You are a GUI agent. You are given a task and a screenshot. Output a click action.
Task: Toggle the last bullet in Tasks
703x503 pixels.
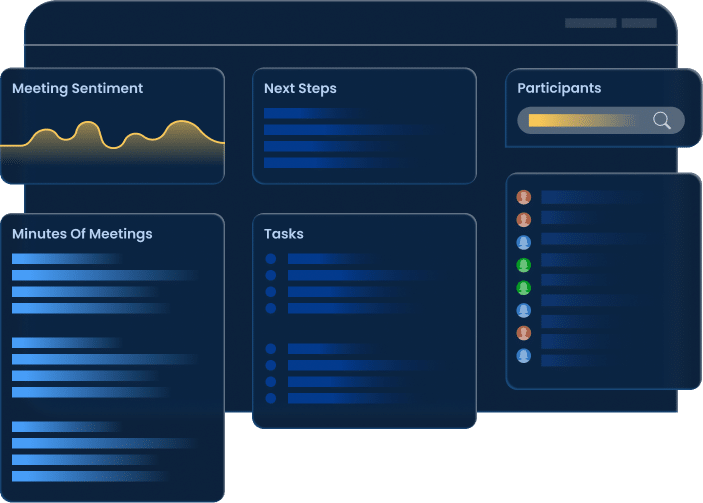point(270,398)
